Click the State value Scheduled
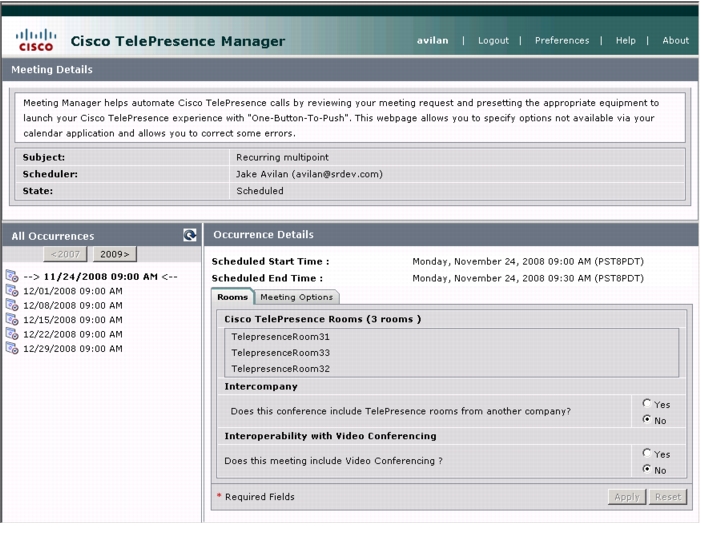 click(x=260, y=191)
